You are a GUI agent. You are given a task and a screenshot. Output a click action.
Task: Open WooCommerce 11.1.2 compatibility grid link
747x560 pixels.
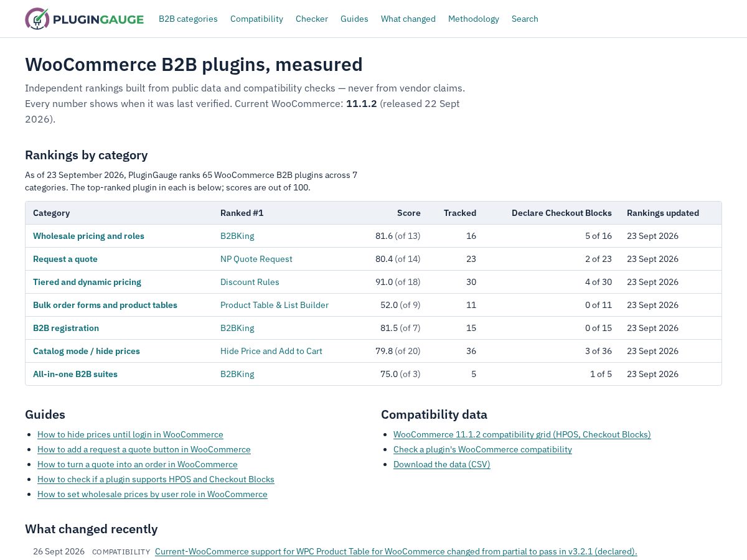tap(522, 434)
